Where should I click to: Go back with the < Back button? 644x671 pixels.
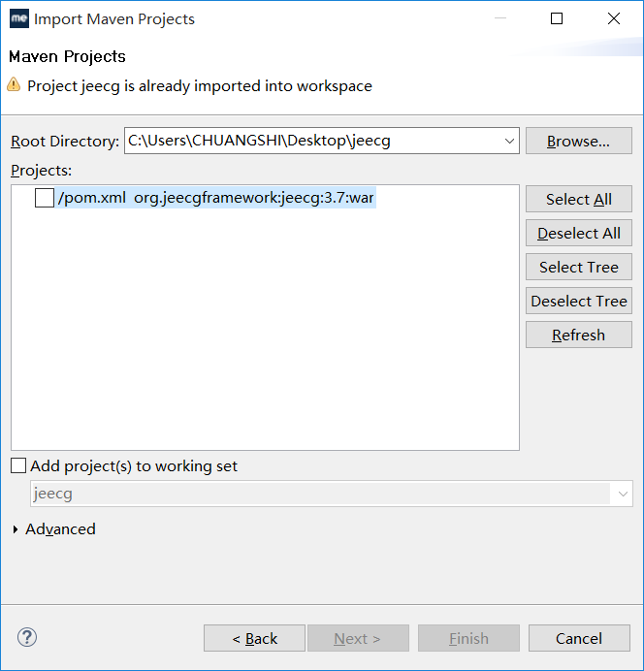(255, 638)
